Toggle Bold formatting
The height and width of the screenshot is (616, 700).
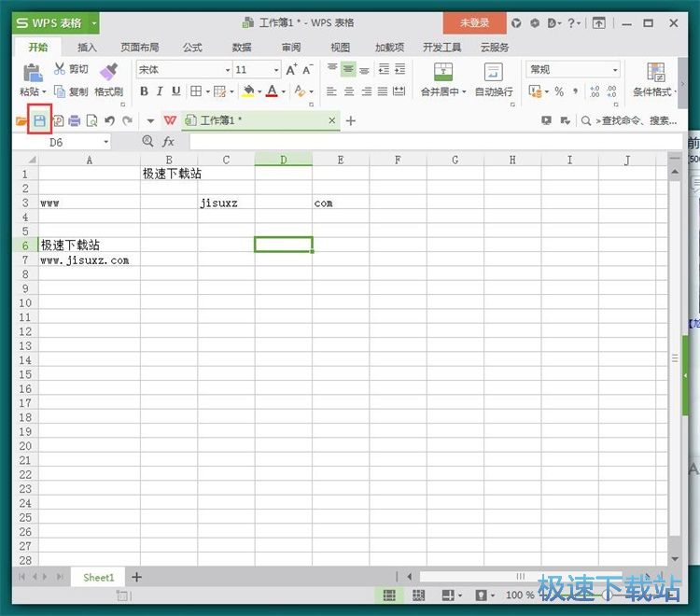click(x=144, y=91)
